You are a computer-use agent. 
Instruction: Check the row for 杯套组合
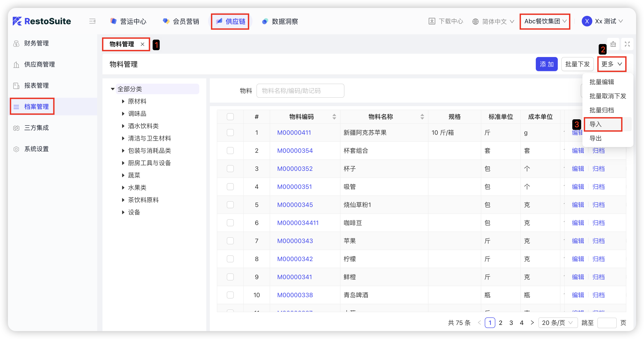click(x=230, y=151)
